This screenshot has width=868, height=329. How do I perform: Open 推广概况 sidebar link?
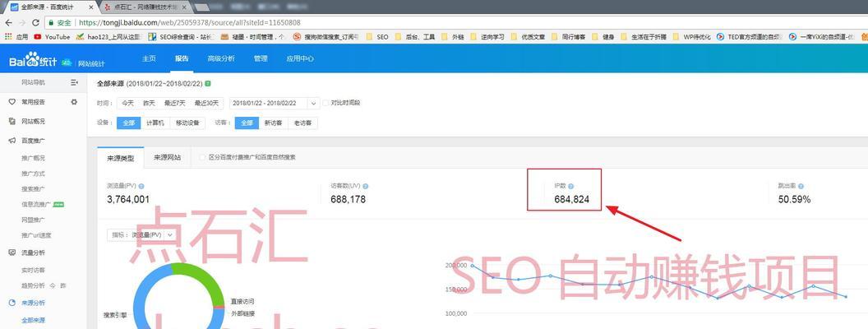(x=33, y=158)
